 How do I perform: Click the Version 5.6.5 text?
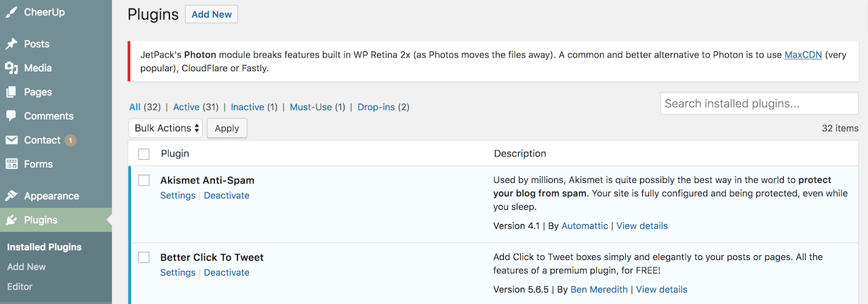point(521,289)
